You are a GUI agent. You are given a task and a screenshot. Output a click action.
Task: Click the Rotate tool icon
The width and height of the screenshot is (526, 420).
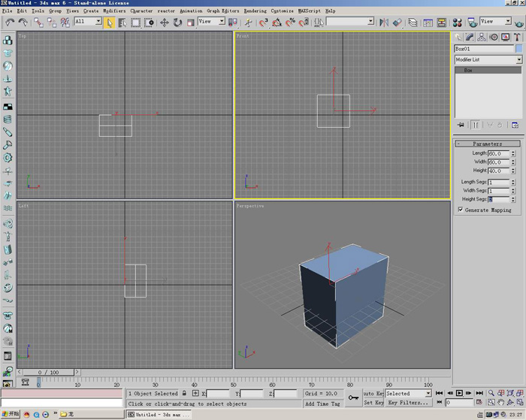[x=177, y=23]
